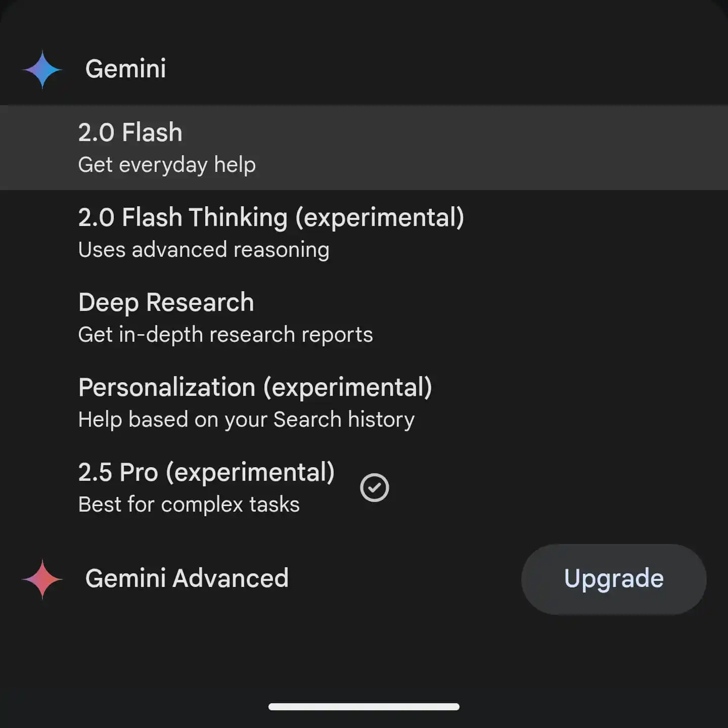Click the Gemini title label

(x=126, y=69)
